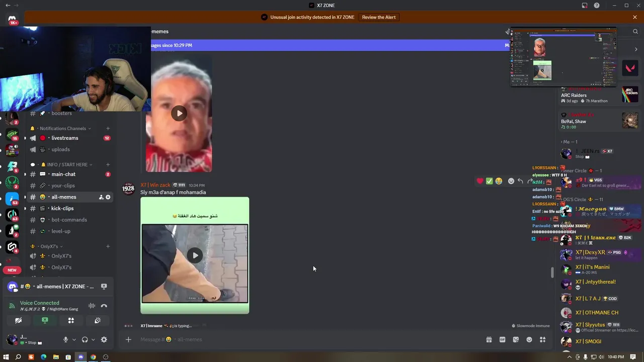Dismiss the unusual join activity alert
This screenshot has height=362, width=644.
[x=635, y=17]
